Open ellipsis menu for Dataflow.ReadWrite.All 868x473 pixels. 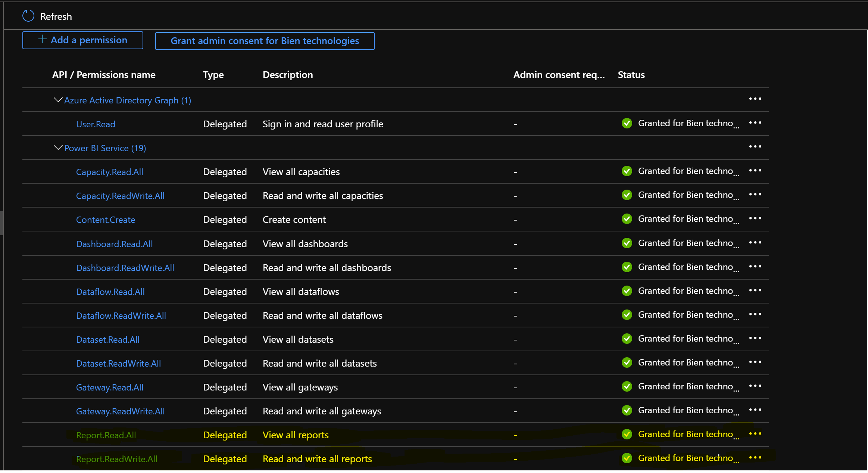(755, 314)
